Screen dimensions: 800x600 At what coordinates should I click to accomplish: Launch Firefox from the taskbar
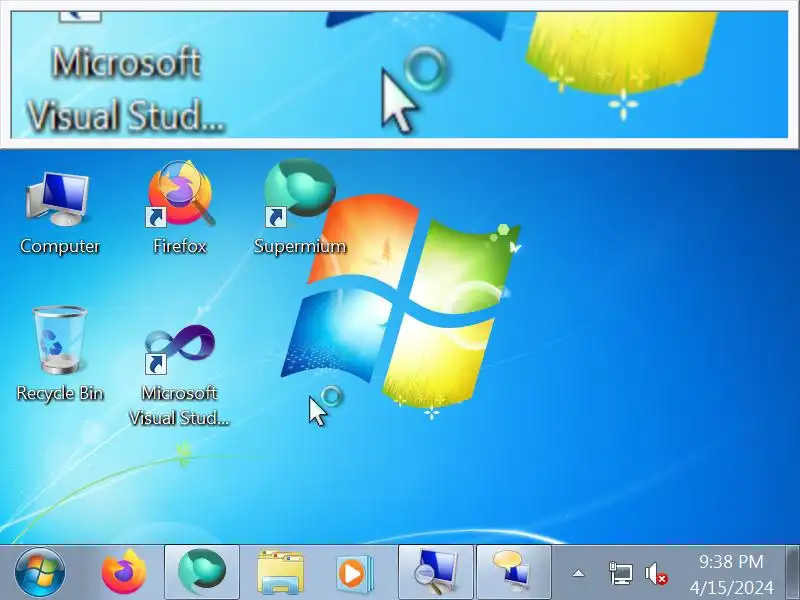tap(123, 572)
